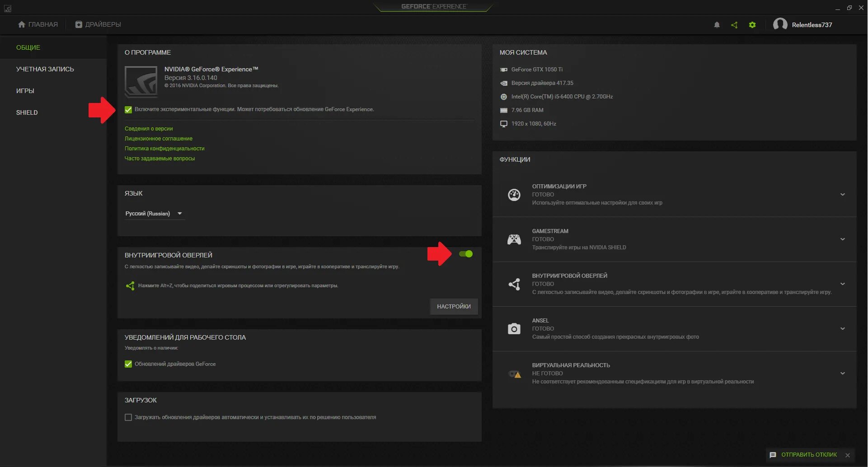
Task: Expand the ANSEL section
Action: 843,329
